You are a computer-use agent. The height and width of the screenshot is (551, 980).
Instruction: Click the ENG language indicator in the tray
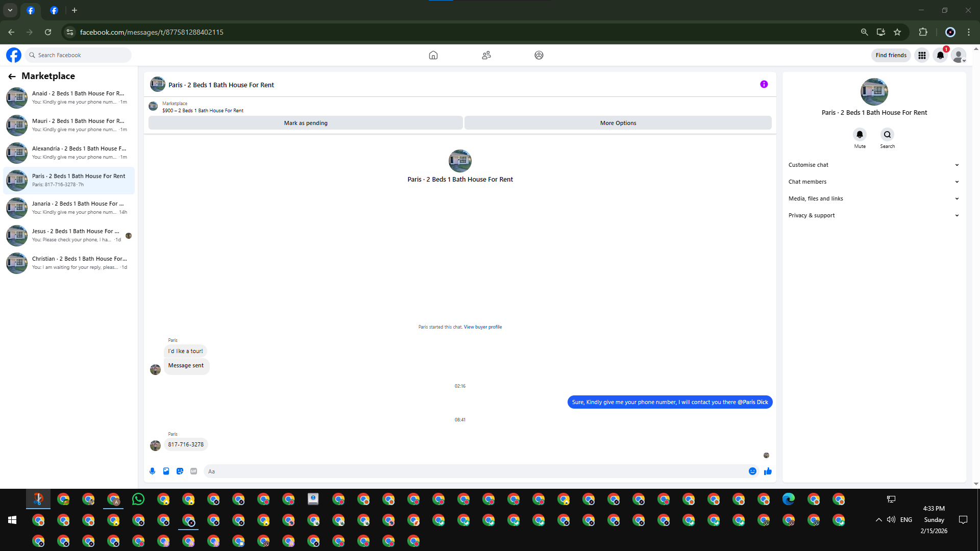point(906,520)
